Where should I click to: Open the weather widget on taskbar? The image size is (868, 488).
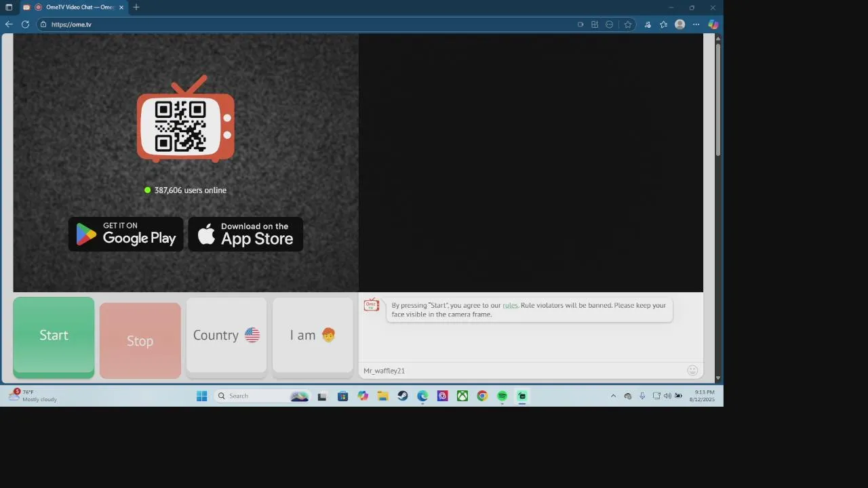[33, 396]
